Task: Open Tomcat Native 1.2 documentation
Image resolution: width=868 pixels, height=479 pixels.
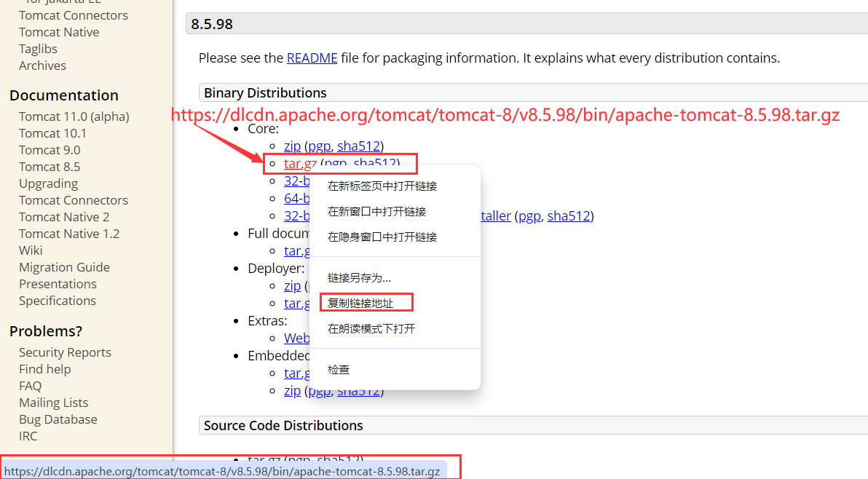Action: pyautogui.click(x=68, y=234)
